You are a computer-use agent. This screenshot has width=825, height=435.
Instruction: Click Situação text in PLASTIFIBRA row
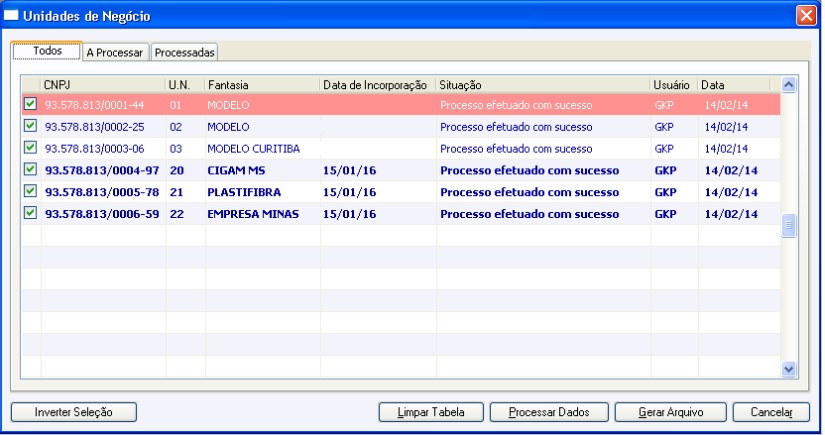pos(530,192)
